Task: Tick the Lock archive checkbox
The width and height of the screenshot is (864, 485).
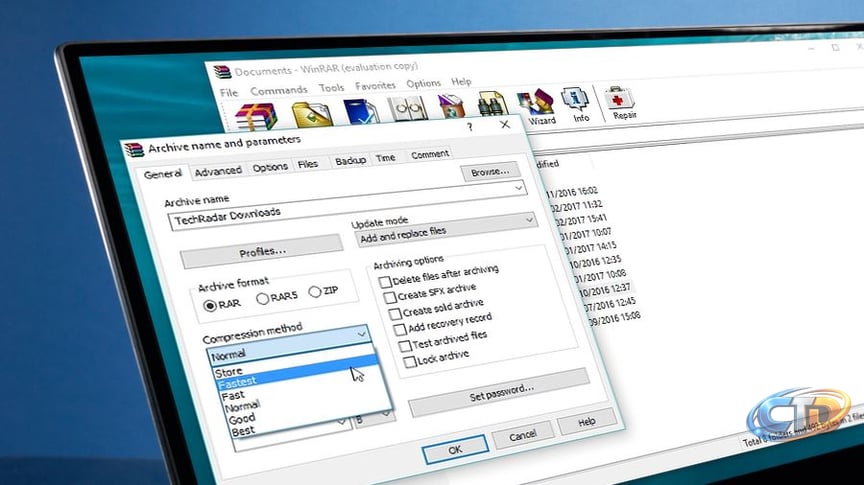Action: point(410,362)
